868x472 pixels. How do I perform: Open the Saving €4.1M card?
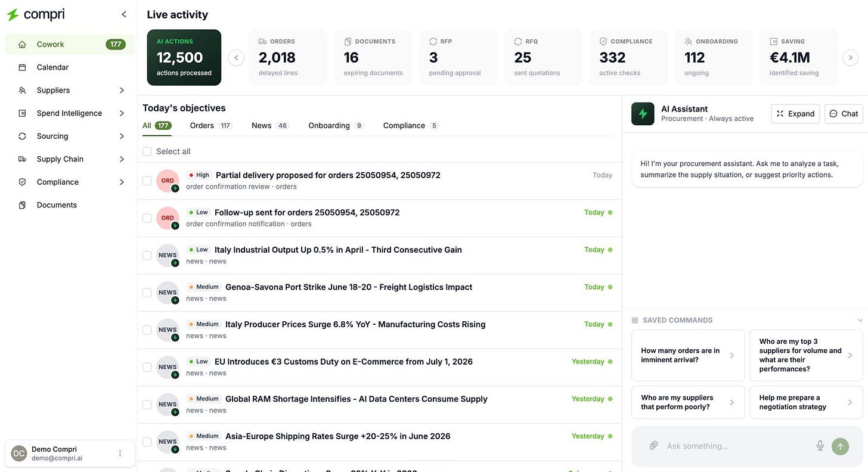[x=799, y=57]
